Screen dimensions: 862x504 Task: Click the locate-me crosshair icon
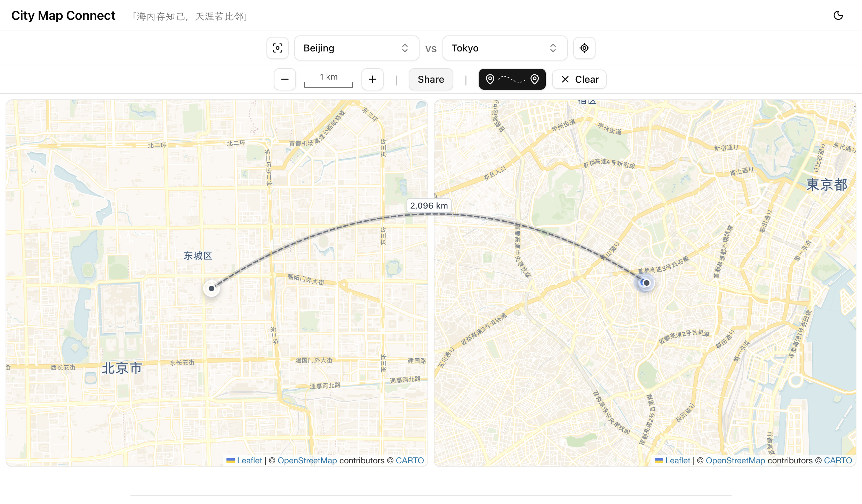click(584, 48)
